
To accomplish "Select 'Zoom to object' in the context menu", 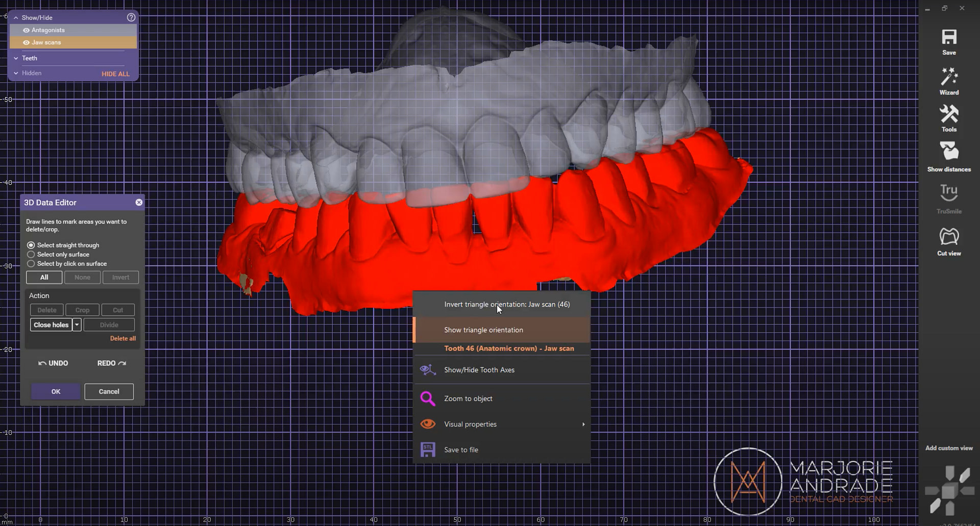I will click(468, 398).
